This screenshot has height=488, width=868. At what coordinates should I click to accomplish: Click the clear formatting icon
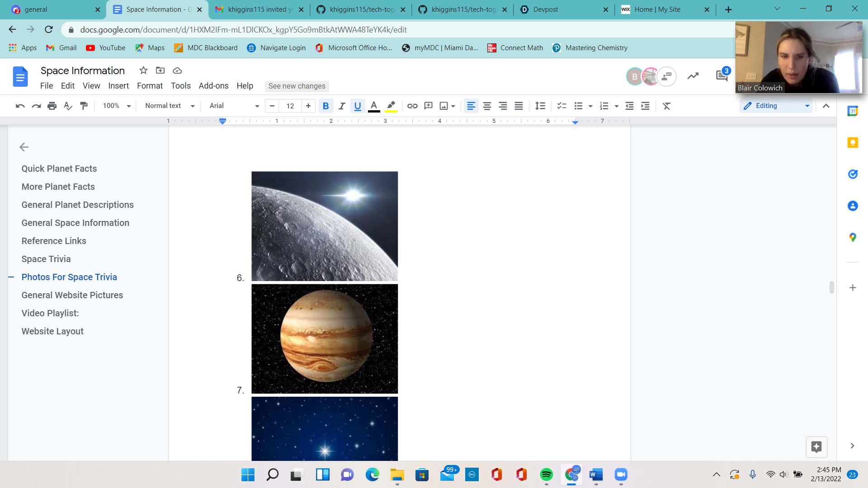coord(666,106)
